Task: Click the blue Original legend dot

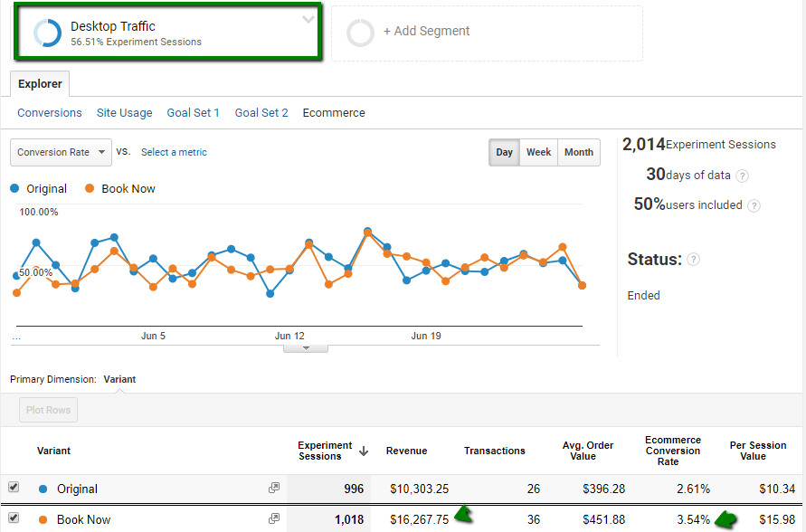Action: (x=14, y=188)
